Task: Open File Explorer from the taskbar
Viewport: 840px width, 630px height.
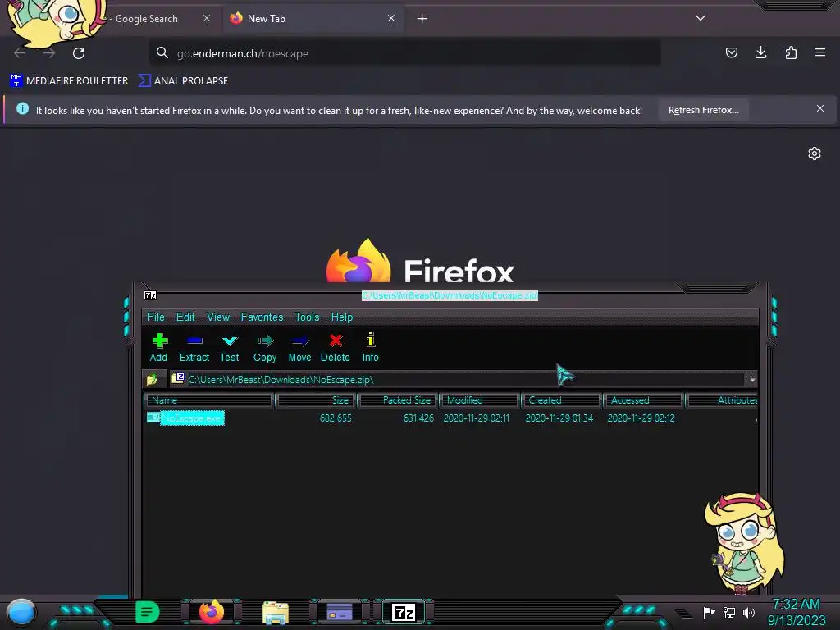Action: [276, 613]
